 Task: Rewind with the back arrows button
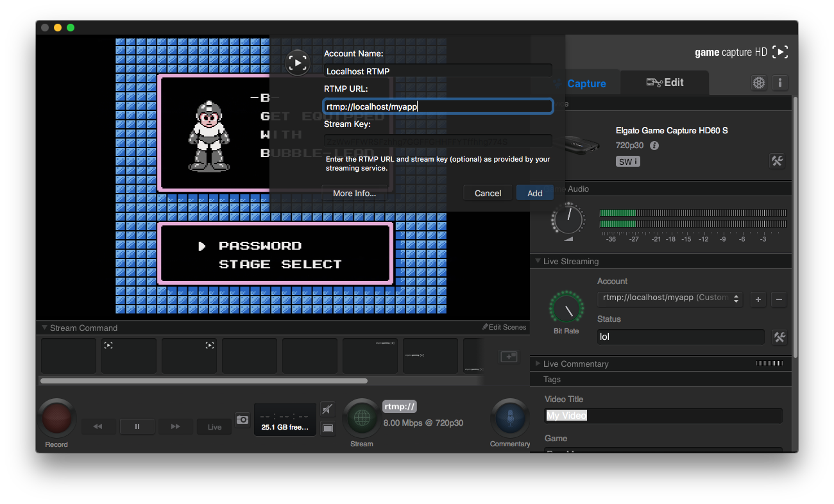point(98,426)
